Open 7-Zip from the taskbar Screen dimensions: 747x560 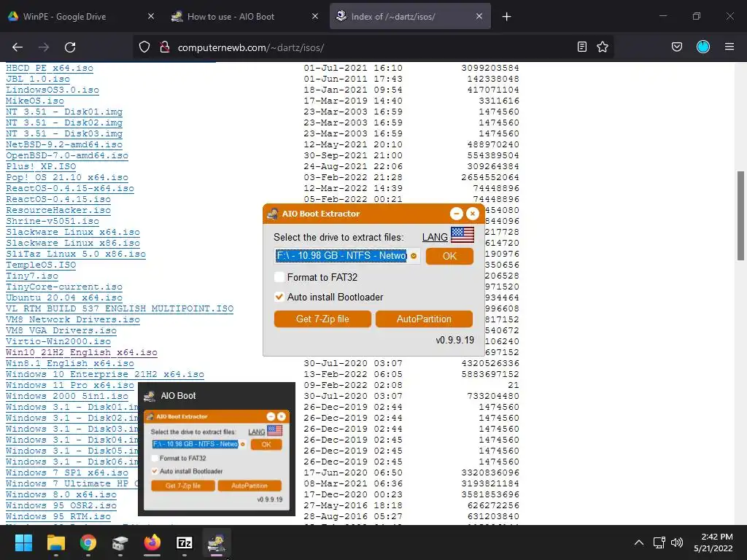click(185, 542)
